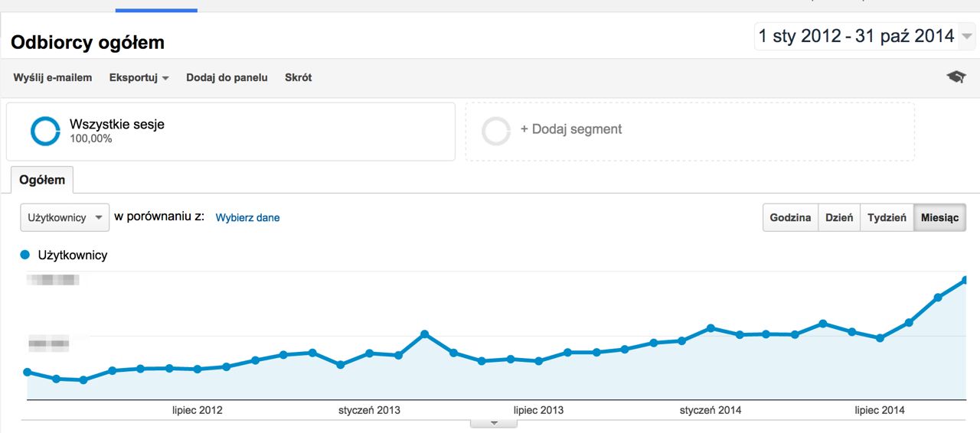The image size is (980, 433).
Task: Click Wyślij e-mailem in the toolbar
Action: (53, 77)
